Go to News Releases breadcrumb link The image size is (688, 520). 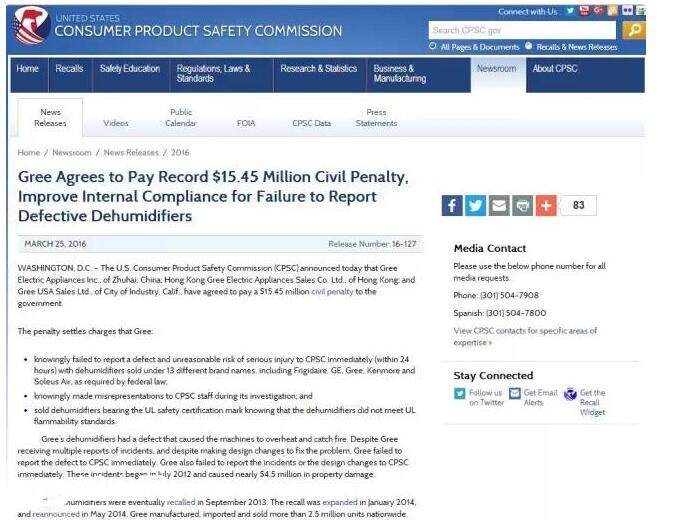click(131, 153)
